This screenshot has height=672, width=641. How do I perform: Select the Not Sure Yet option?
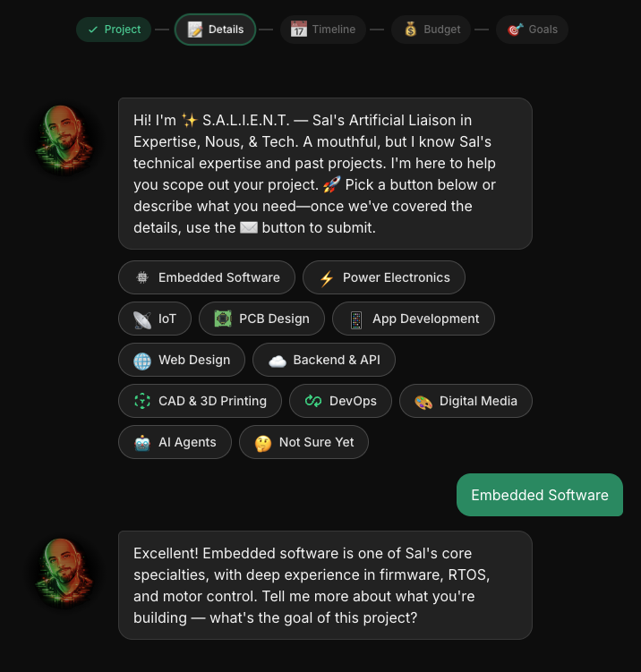coord(303,442)
